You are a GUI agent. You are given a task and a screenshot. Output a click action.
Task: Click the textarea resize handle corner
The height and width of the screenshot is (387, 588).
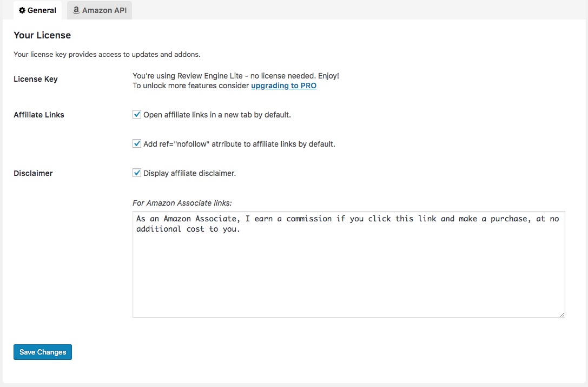pos(562,314)
